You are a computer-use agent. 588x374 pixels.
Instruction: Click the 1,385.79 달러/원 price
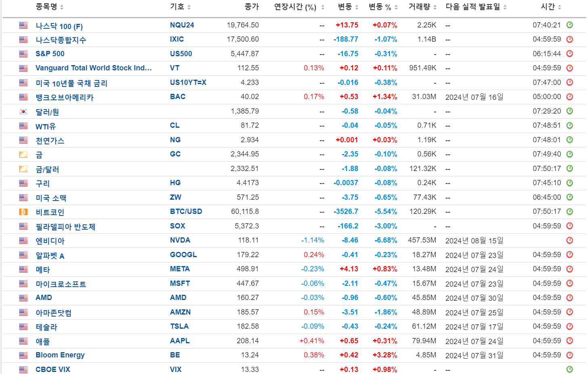pos(245,111)
